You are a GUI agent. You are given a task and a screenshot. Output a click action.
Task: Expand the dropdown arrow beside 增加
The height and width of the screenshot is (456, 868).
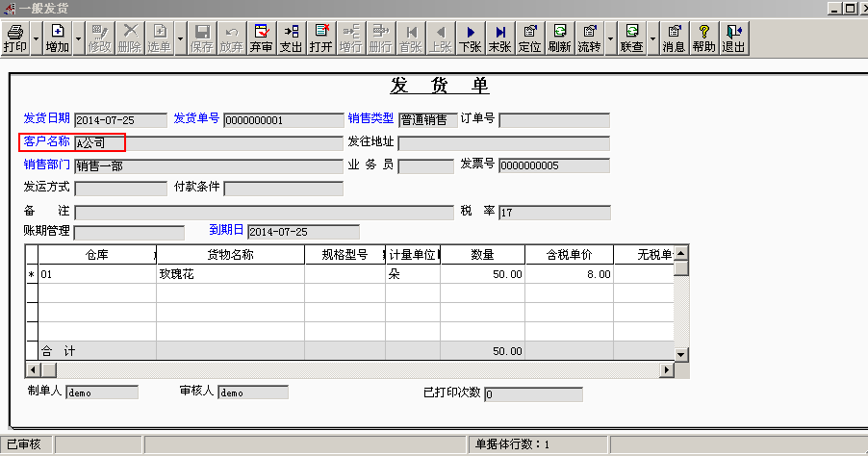[x=78, y=38]
